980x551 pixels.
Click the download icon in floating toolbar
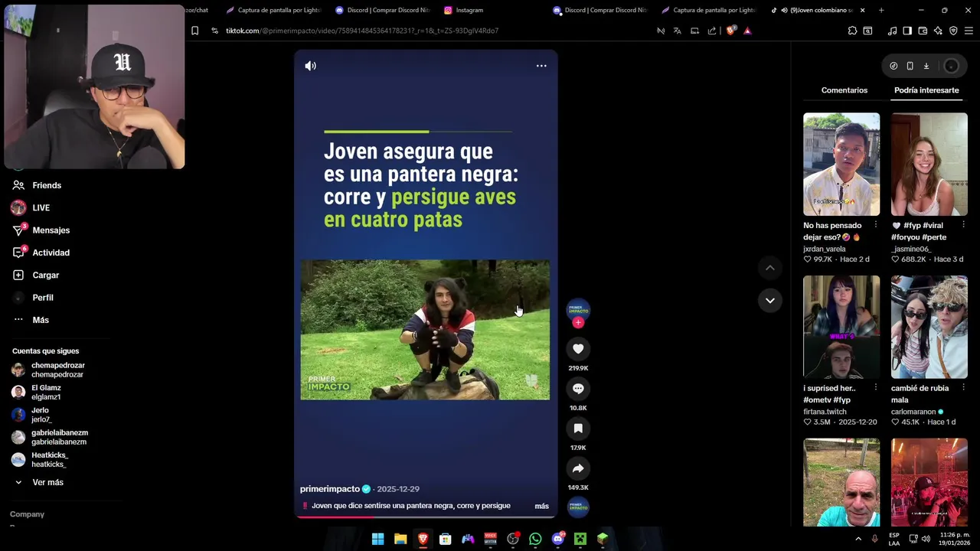tap(926, 66)
